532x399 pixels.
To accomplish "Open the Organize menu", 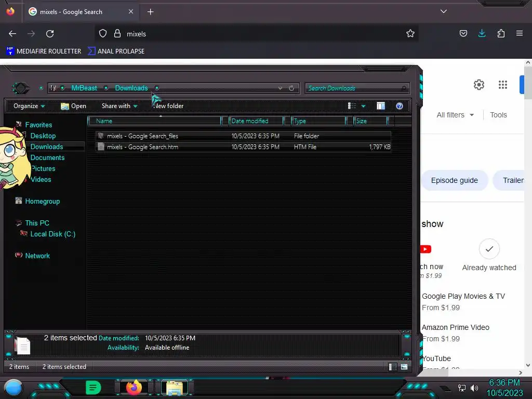I will pyautogui.click(x=29, y=106).
